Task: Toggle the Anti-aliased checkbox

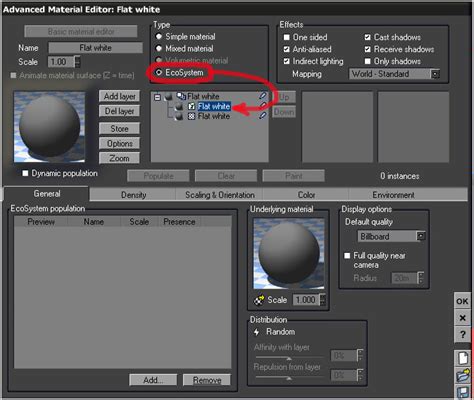Action: (287, 49)
